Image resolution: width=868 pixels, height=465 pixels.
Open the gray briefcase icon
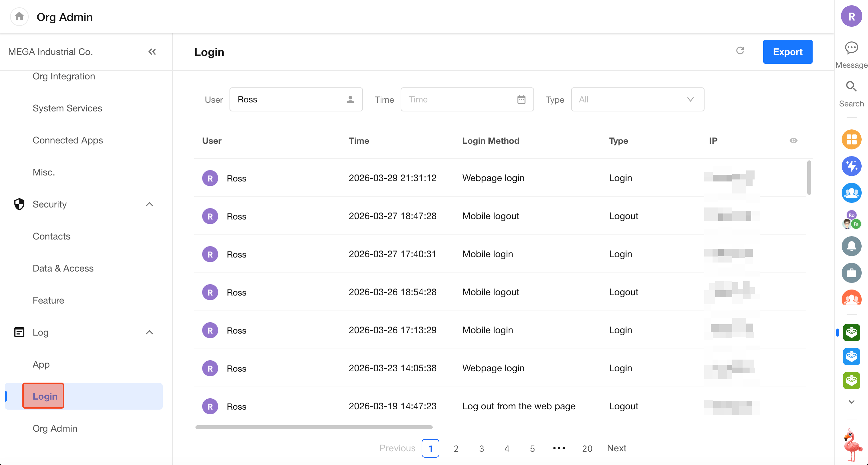(x=851, y=273)
